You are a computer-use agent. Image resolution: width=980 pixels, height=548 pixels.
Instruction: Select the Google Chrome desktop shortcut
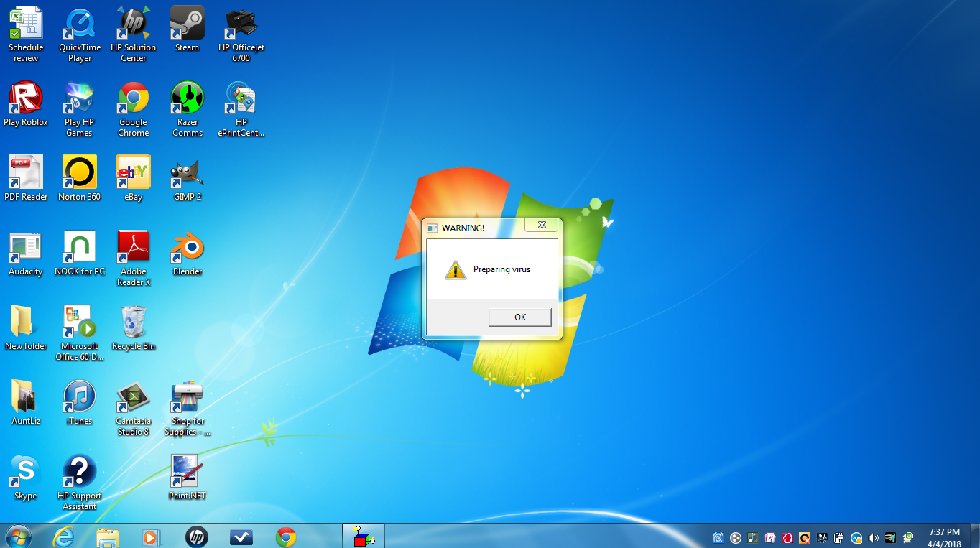134,109
